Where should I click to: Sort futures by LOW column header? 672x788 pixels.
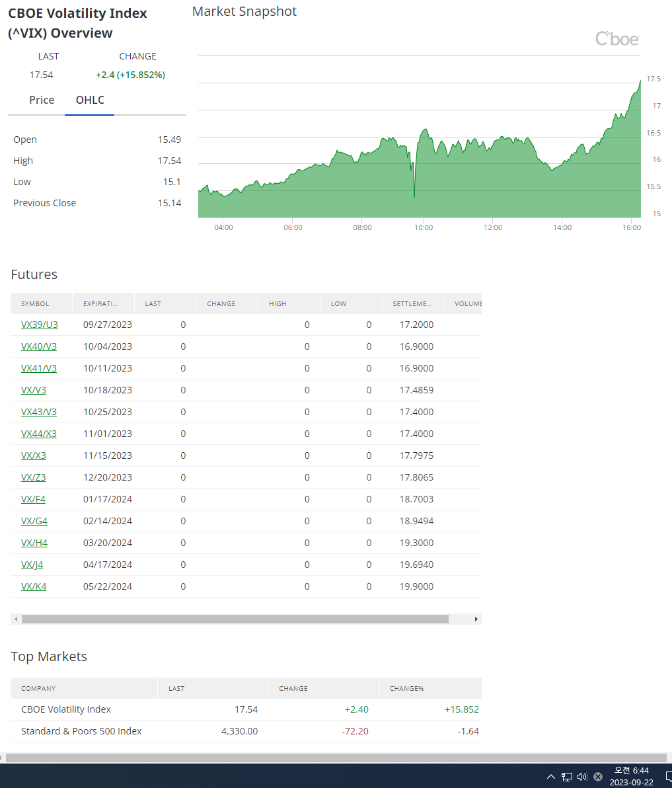point(351,303)
